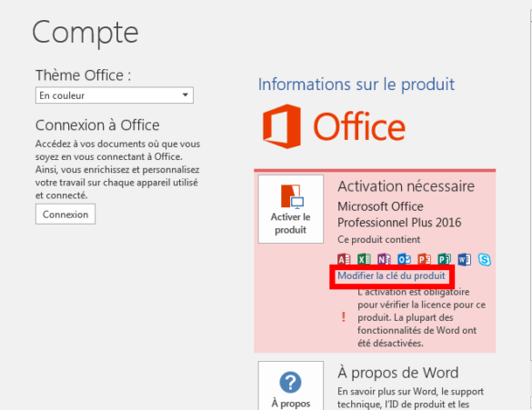
Task: Click the Thème Office label
Action: [x=83, y=75]
